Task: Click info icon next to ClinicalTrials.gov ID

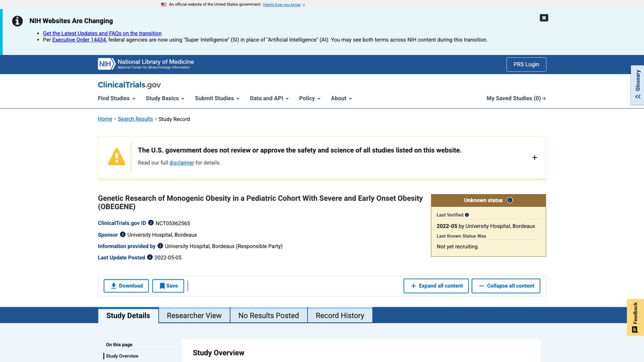Action: click(151, 223)
